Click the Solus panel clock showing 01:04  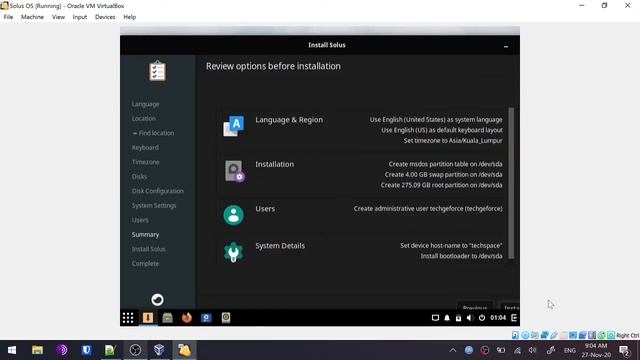[x=498, y=318]
